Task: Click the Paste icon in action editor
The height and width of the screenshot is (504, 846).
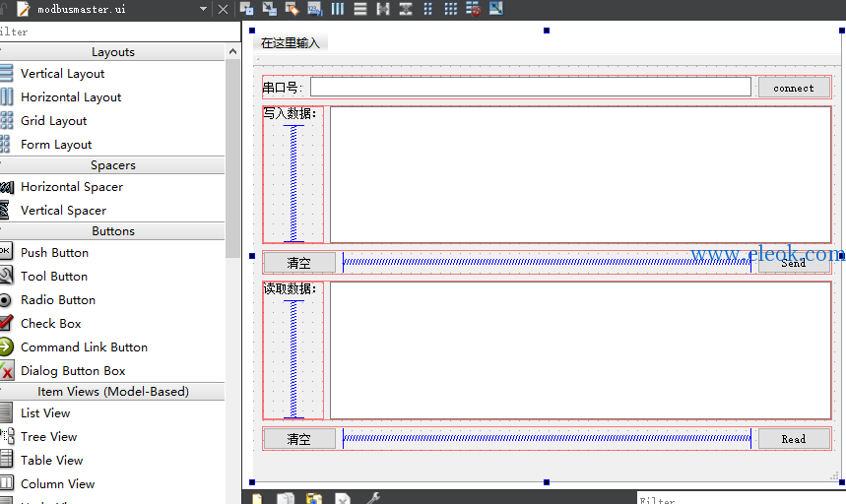Action: tap(314, 499)
